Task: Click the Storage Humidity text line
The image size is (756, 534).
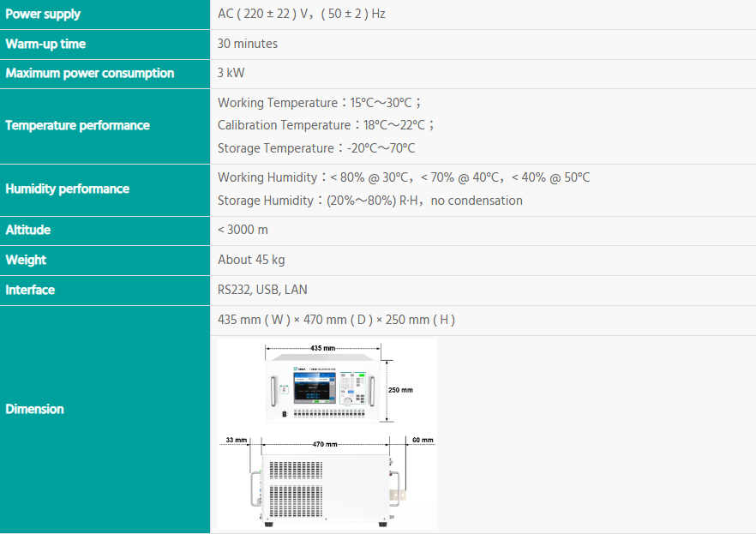Action: [369, 201]
